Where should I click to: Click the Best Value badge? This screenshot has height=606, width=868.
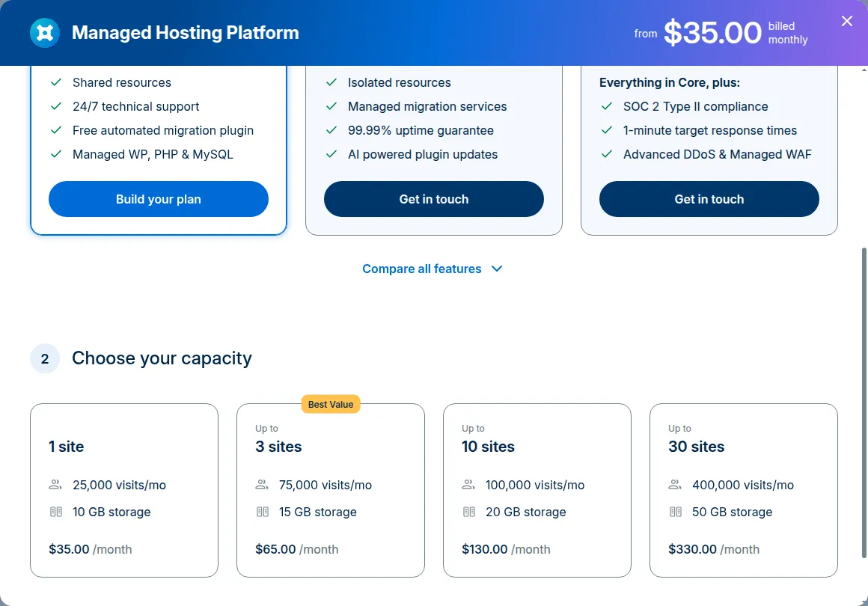coord(331,405)
